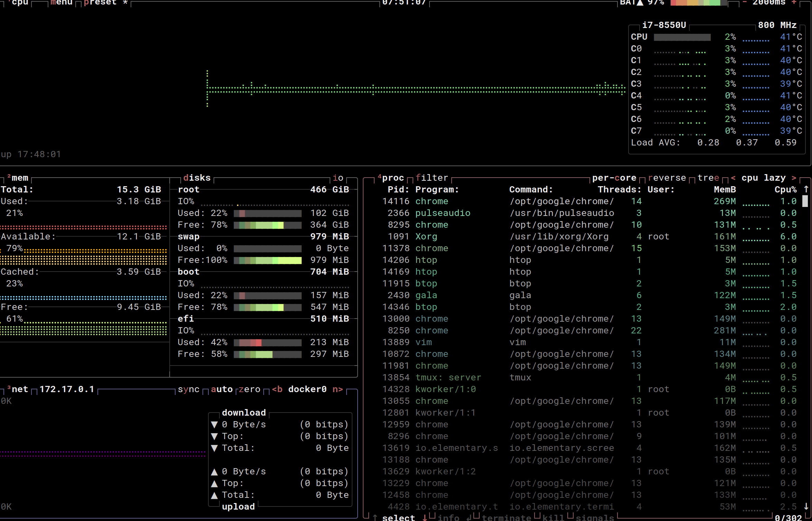This screenshot has width=812, height=521.
Task: Click the down arrow at proc list bottom
Action: pyautogui.click(x=806, y=506)
